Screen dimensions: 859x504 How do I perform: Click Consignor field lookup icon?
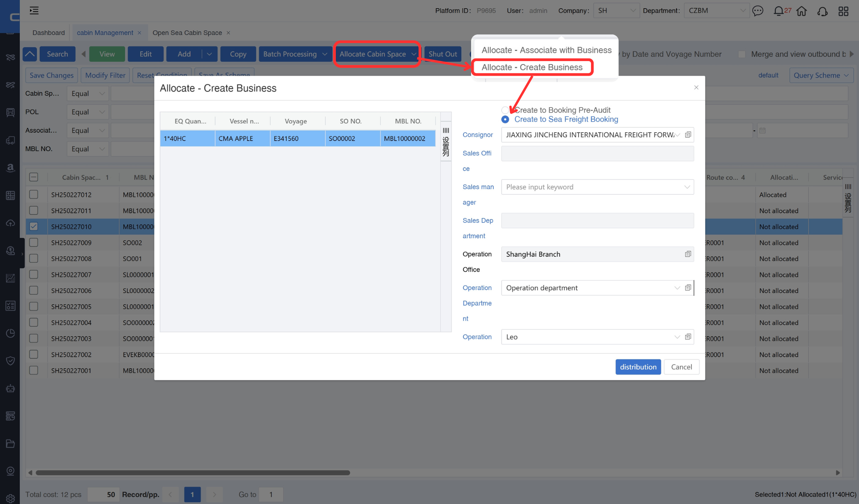tap(688, 135)
